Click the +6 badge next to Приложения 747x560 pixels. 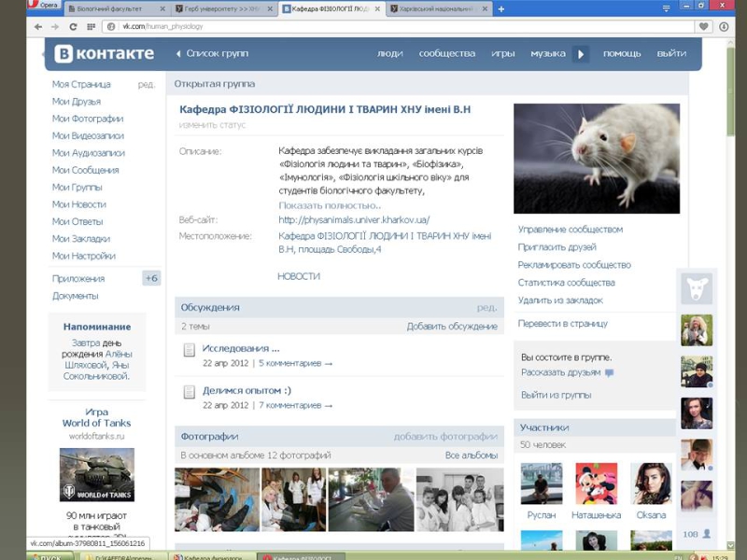(x=151, y=278)
